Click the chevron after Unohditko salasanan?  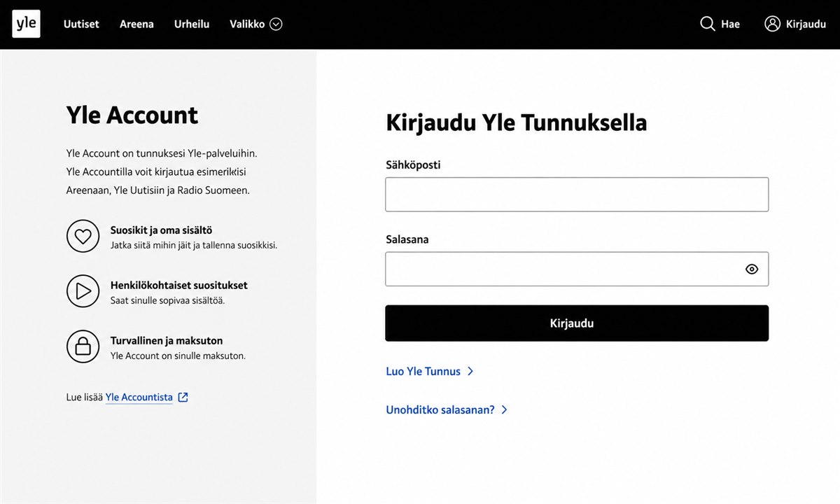coord(504,409)
